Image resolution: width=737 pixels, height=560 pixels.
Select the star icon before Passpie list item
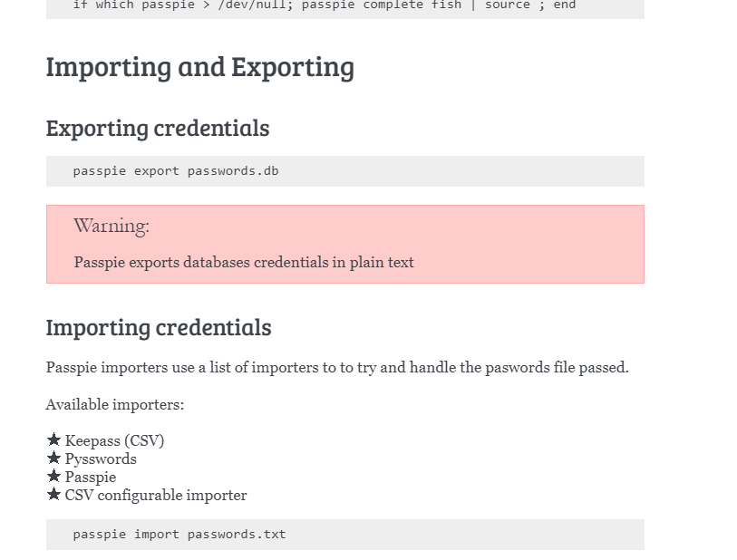pos(53,477)
